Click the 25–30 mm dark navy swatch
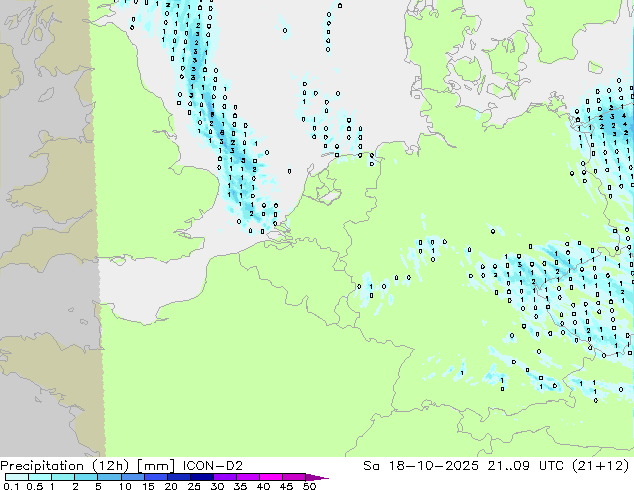 [201, 477]
